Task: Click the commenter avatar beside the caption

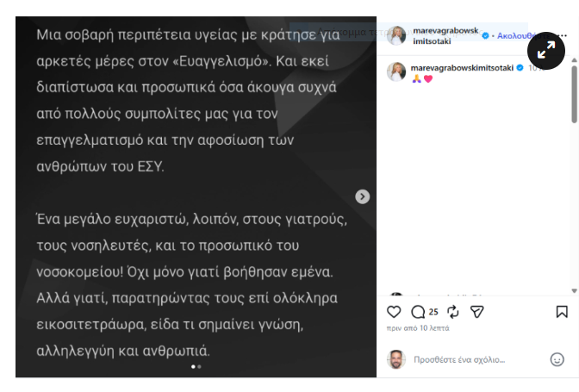Action: 396,72
